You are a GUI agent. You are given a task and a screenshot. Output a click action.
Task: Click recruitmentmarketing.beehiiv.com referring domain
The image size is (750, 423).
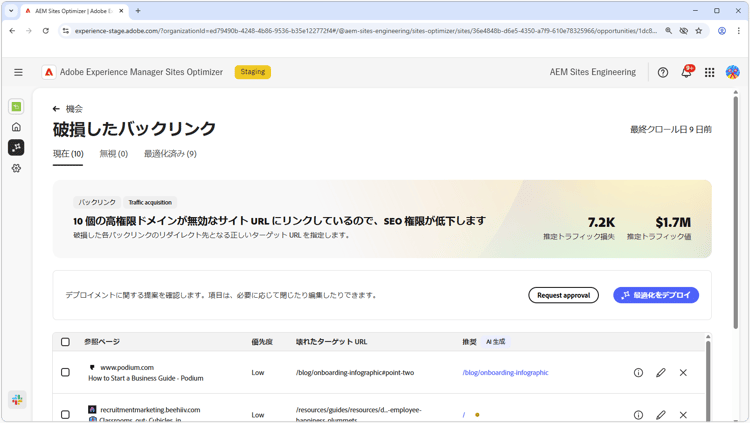click(x=150, y=410)
